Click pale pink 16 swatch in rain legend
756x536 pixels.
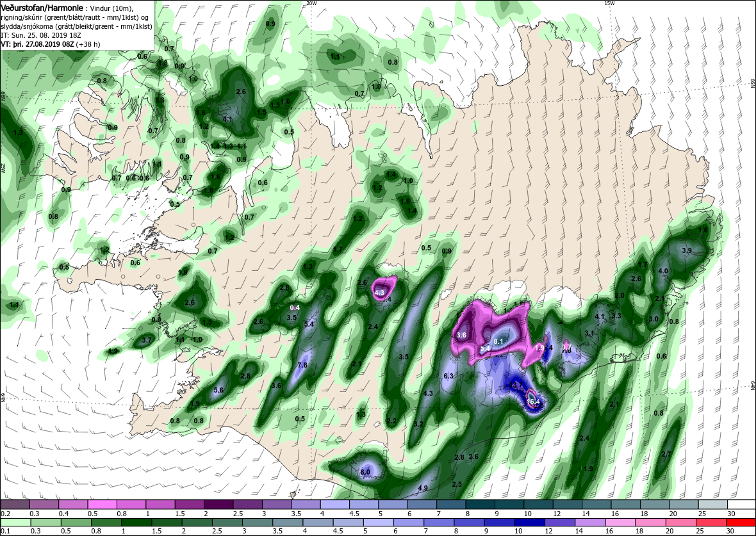620,523
